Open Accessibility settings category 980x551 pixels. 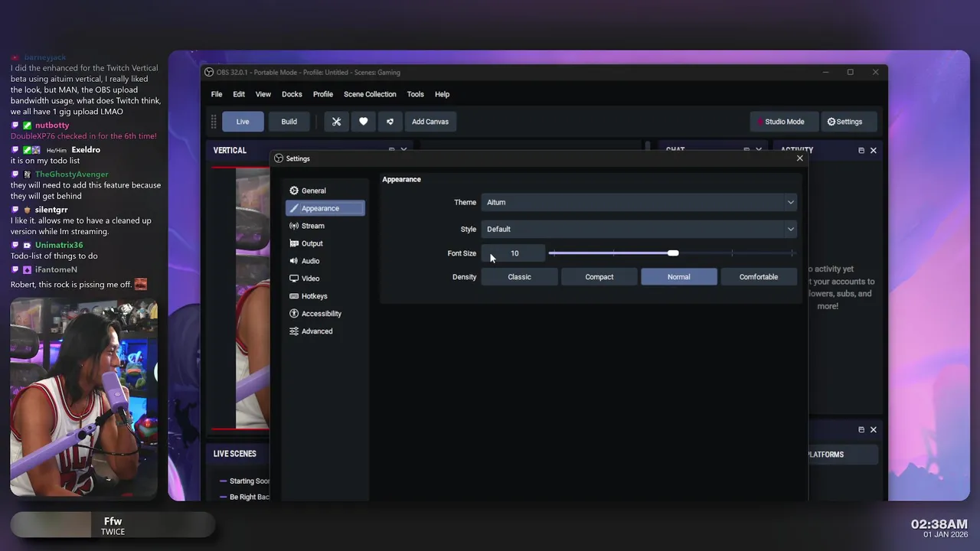tap(325, 314)
